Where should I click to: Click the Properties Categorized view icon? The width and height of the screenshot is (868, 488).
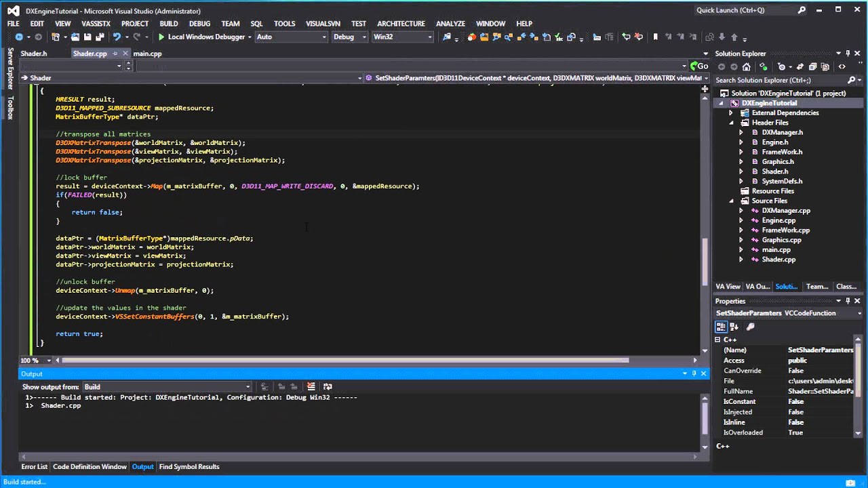[x=721, y=327]
